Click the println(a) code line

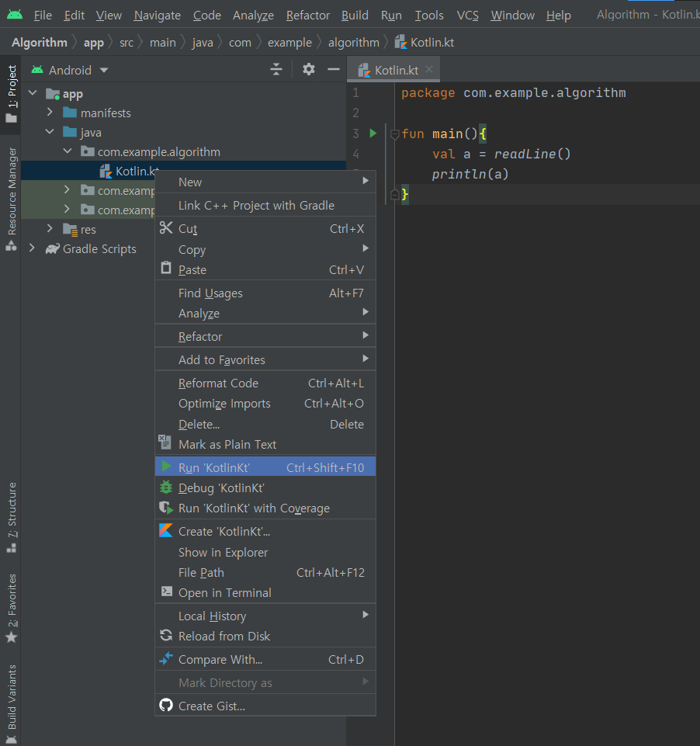click(x=470, y=174)
